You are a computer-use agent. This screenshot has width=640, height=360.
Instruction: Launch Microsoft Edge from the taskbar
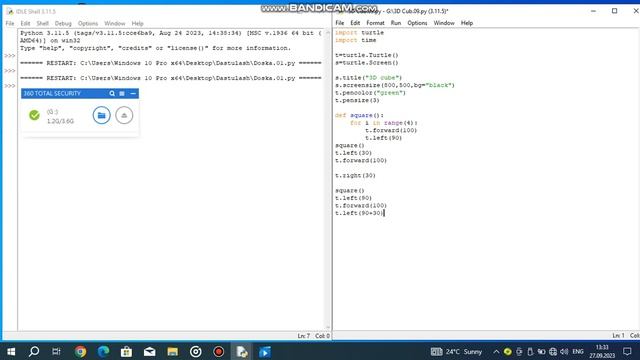[x=103, y=351]
